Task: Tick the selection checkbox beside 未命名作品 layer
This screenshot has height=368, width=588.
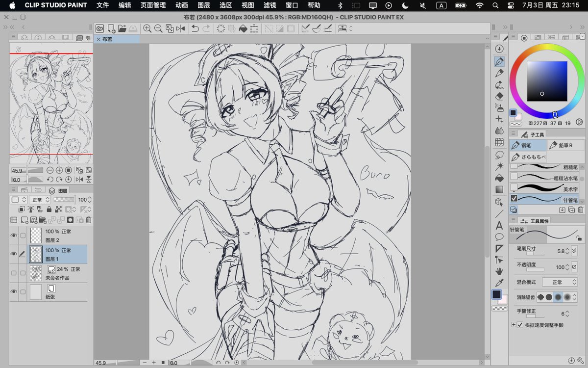Action: click(x=23, y=273)
